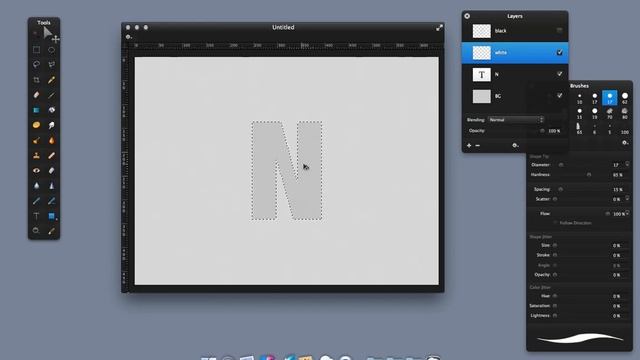Hide the N text layer

559,74
